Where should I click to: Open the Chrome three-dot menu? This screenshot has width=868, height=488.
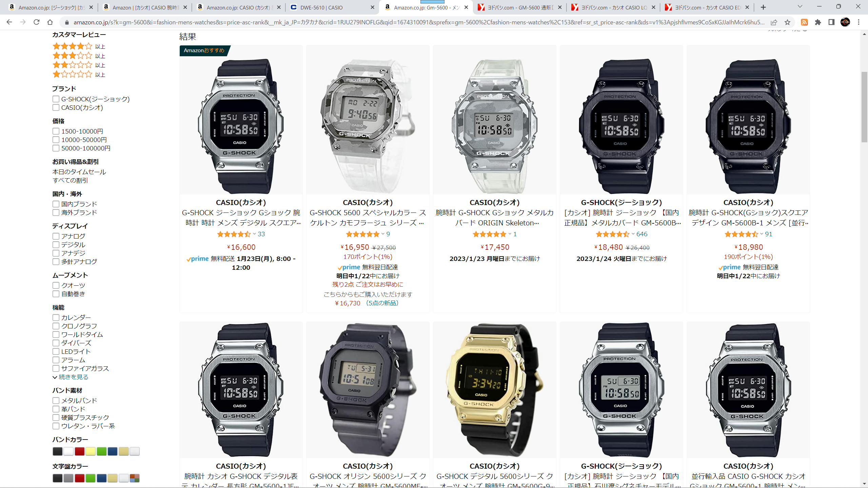(x=859, y=22)
